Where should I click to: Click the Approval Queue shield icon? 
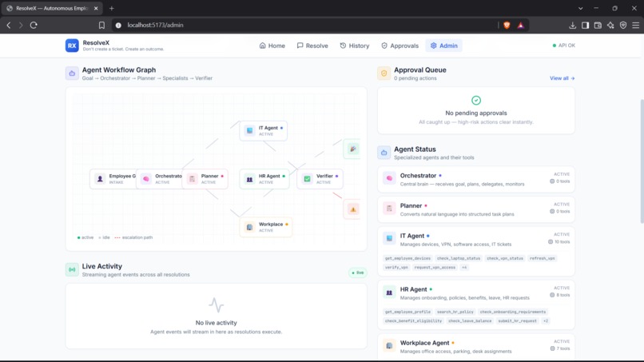click(384, 74)
